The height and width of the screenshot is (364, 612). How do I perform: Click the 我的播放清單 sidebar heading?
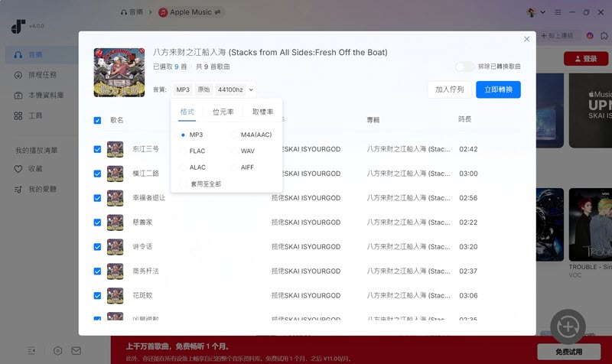(36, 151)
